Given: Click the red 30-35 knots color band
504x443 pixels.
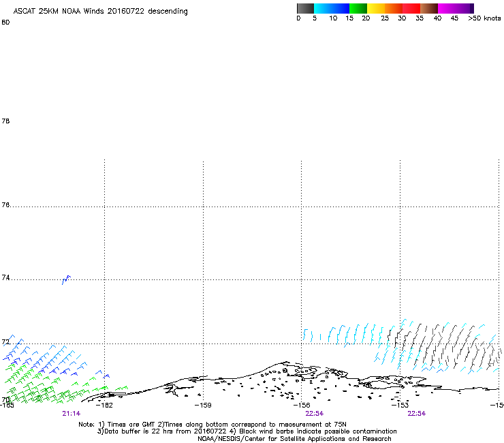Looking at the screenshot, I should tap(411, 8).
